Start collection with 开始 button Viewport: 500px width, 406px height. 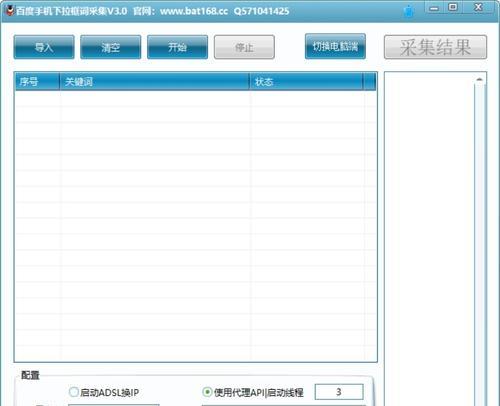pos(177,47)
